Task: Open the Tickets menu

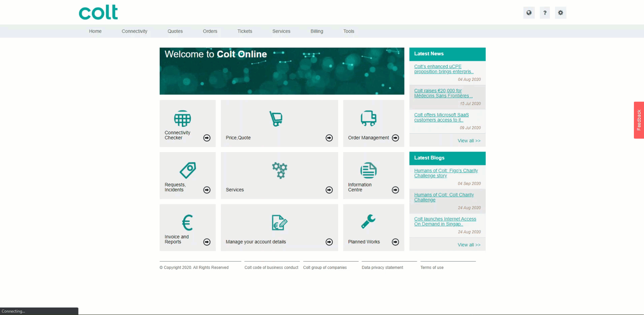Action: 245,31
